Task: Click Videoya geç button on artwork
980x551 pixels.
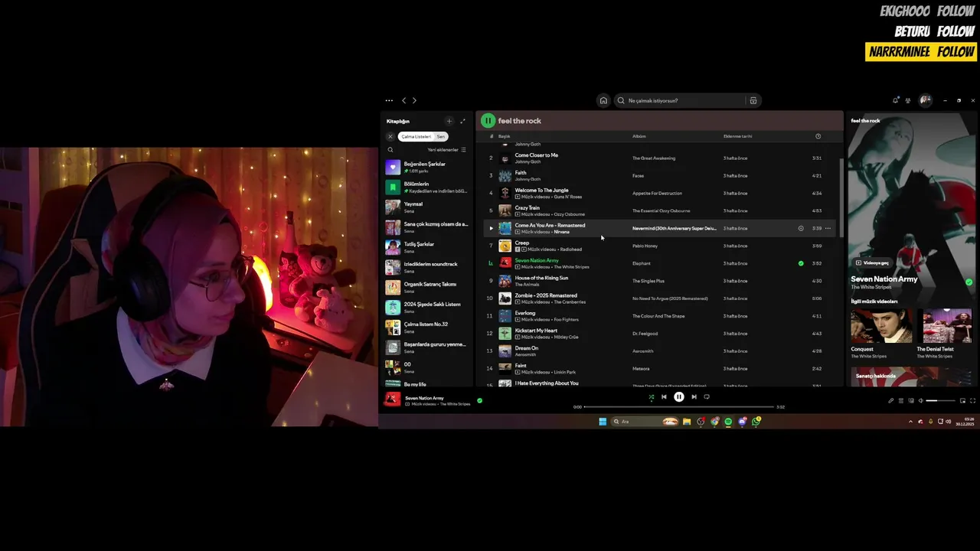Action: pos(873,262)
